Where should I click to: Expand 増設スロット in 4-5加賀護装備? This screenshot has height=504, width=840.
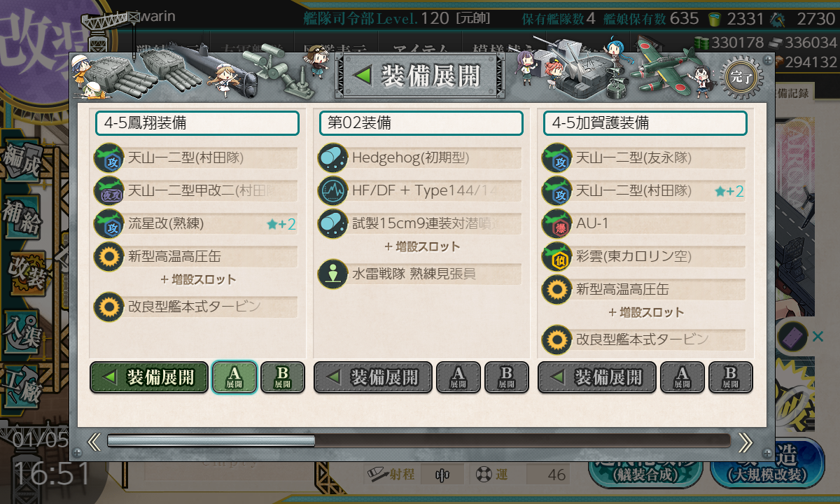coord(646,312)
